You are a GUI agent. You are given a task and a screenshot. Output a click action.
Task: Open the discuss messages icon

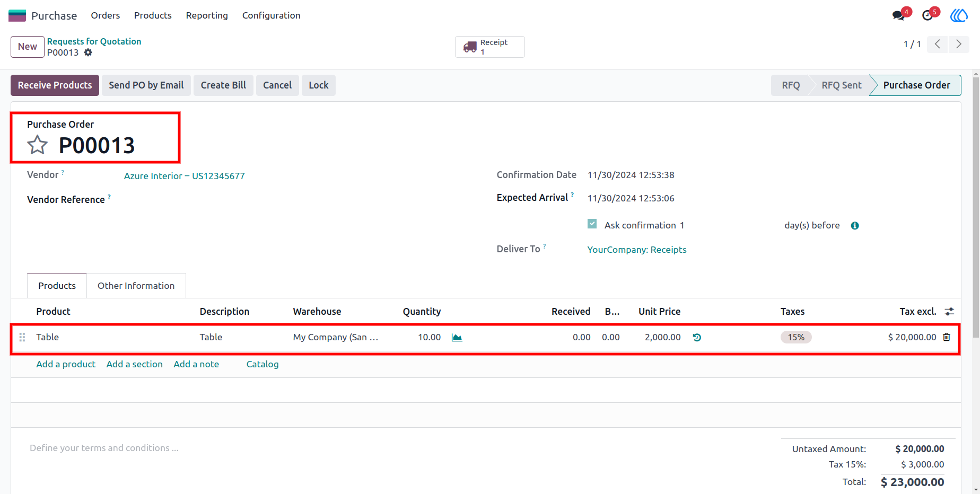pyautogui.click(x=898, y=15)
